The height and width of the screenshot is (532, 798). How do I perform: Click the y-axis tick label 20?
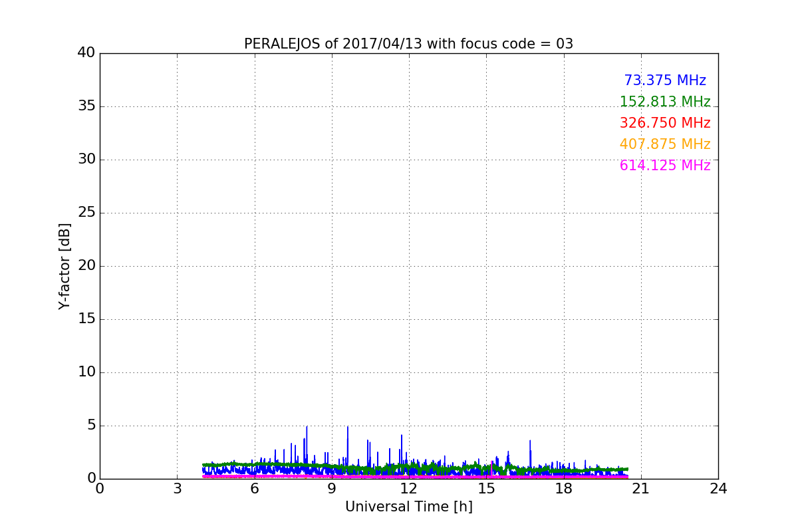coord(86,265)
